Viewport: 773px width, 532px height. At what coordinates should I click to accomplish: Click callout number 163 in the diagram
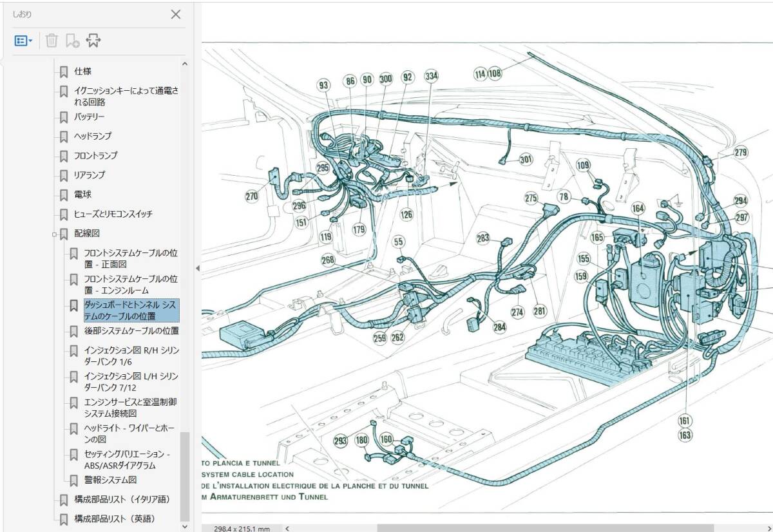[685, 435]
